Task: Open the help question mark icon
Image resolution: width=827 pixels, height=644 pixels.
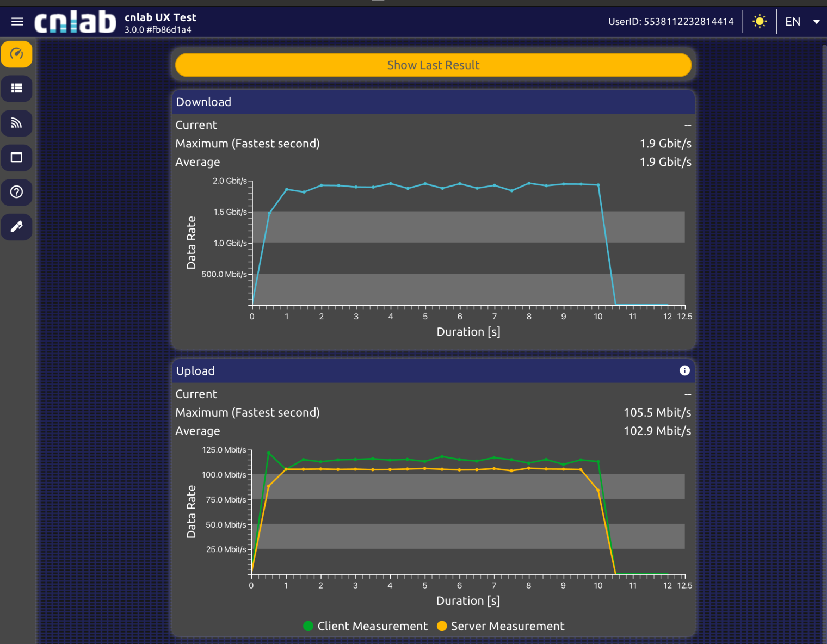Action: (x=17, y=192)
